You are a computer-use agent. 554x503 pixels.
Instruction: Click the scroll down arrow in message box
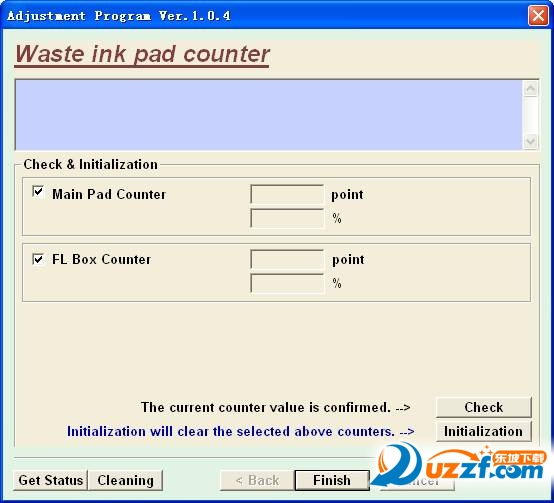(530, 142)
